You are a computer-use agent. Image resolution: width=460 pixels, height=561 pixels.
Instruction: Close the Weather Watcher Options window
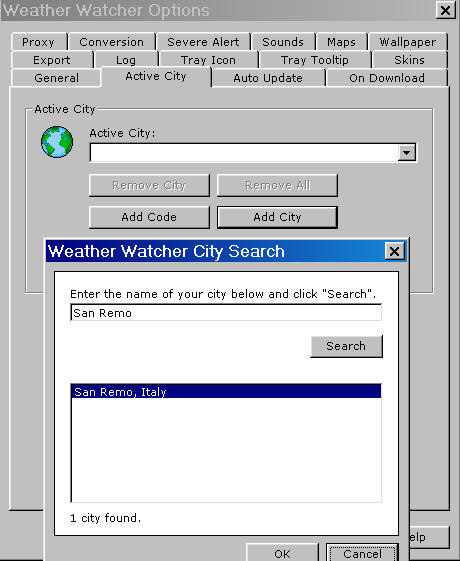pos(445,10)
